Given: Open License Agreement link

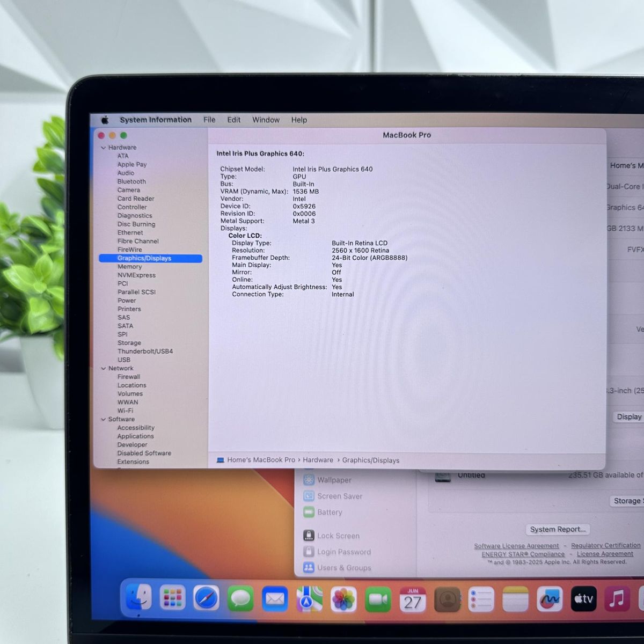Looking at the screenshot, I should (x=605, y=554).
